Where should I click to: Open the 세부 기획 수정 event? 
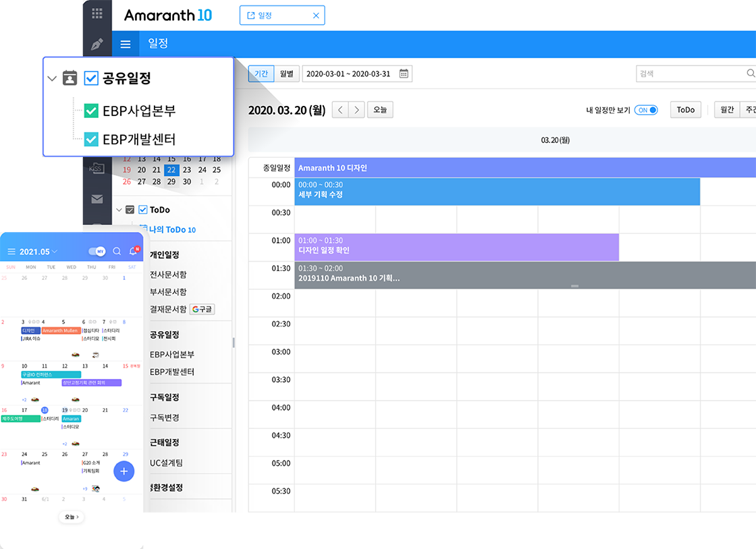(x=497, y=192)
